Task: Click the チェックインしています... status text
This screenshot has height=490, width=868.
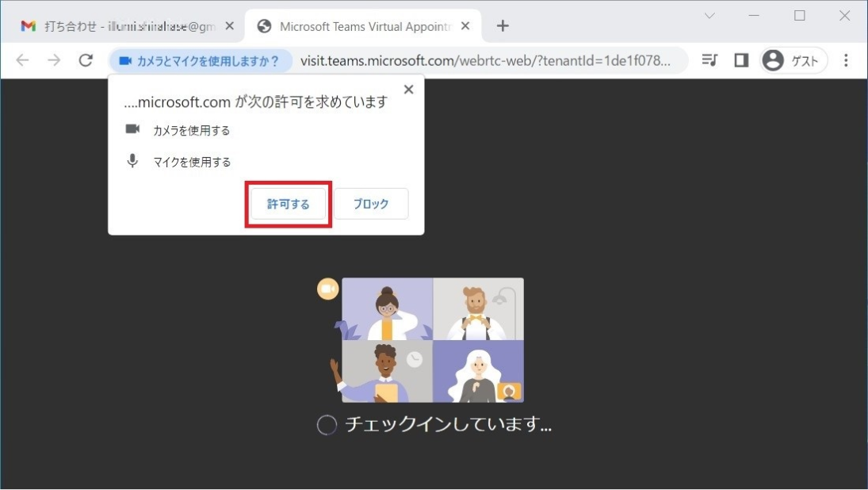Action: 449,425
